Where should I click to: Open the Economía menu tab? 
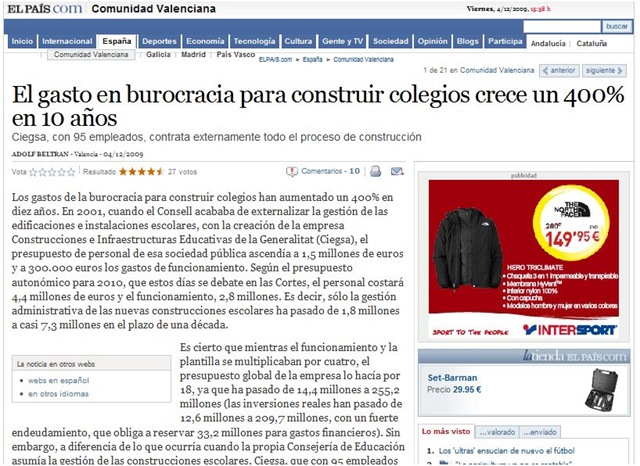[205, 41]
